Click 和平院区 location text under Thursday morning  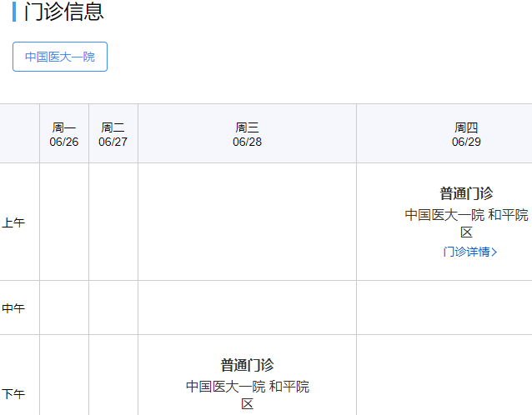coord(508,215)
